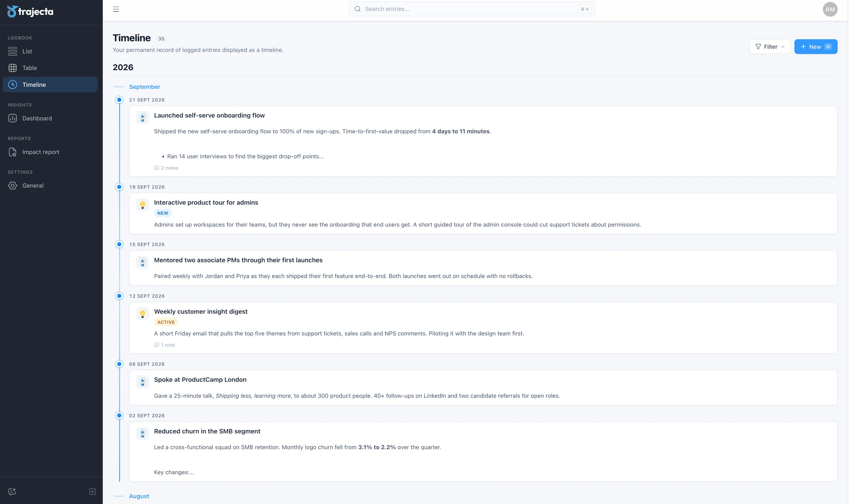Image resolution: width=849 pixels, height=504 pixels.
Task: Select Timeline in the sidebar
Action: click(50, 85)
